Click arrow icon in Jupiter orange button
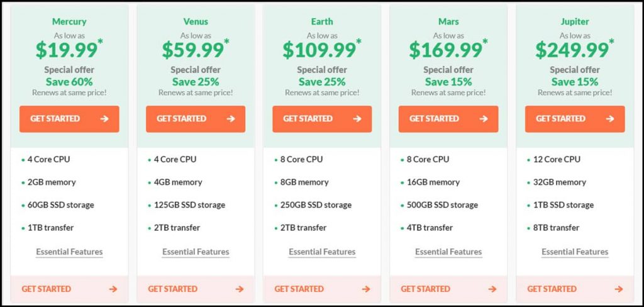Viewport: 644px width, 307px height. click(610, 119)
